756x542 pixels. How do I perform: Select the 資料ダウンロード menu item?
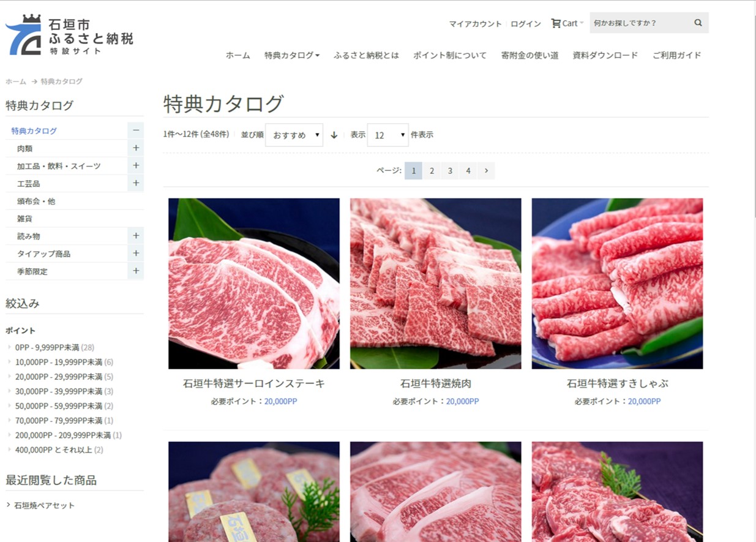click(605, 55)
